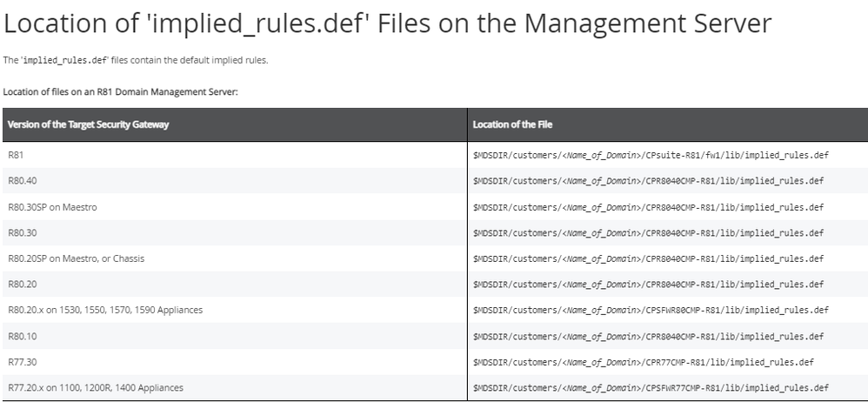The height and width of the screenshot is (409, 868).
Task: Click the CPSFWR77CMP-R81 file path
Action: [x=651, y=387]
